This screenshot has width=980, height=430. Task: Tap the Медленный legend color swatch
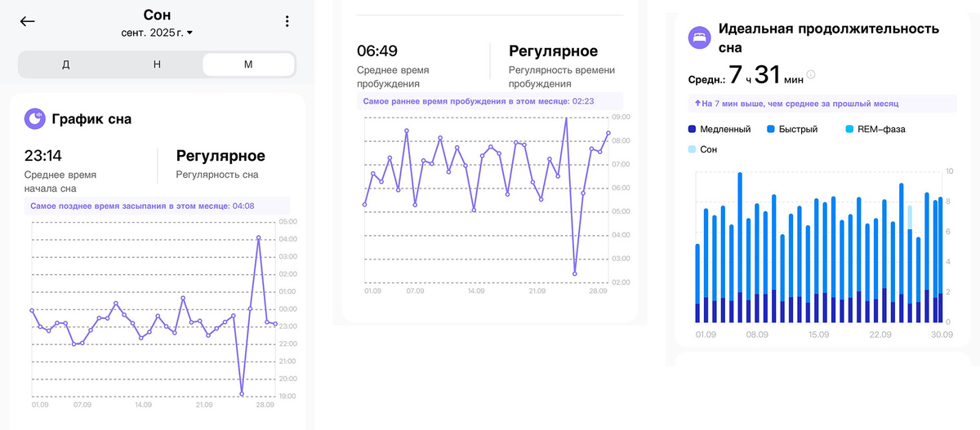point(692,129)
